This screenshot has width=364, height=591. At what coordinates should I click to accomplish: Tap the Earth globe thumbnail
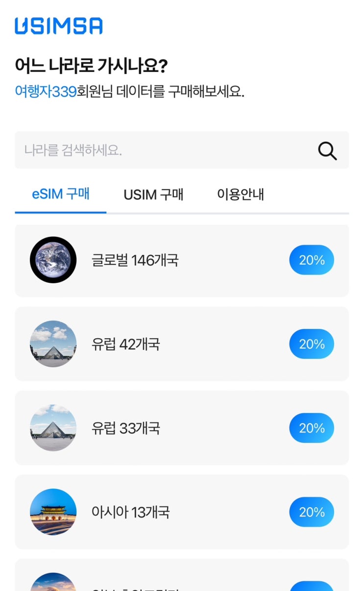[x=53, y=260]
